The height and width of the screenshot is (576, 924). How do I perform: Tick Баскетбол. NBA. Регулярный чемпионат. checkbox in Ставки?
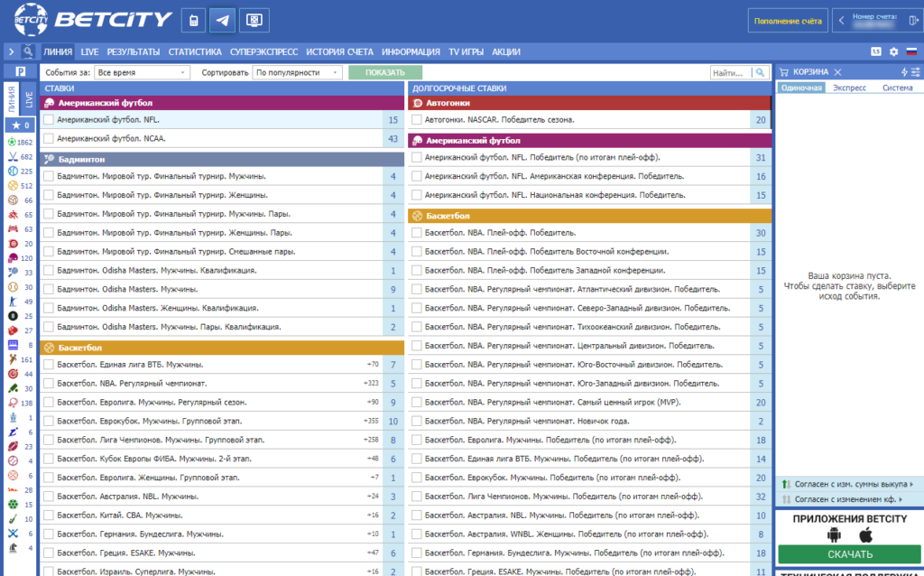tap(49, 384)
